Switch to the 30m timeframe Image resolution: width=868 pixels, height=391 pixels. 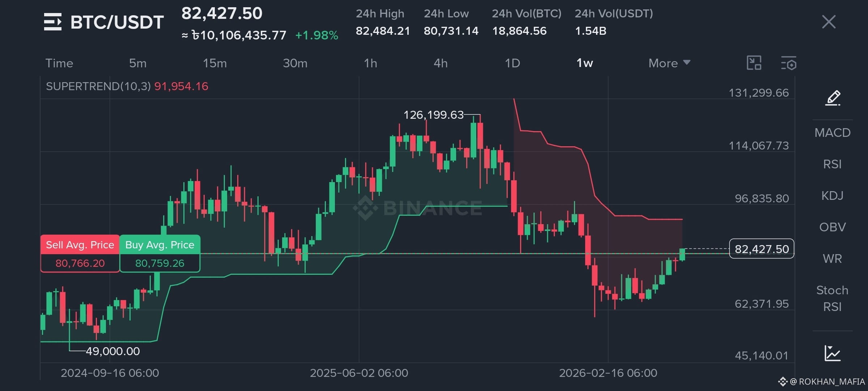point(295,63)
